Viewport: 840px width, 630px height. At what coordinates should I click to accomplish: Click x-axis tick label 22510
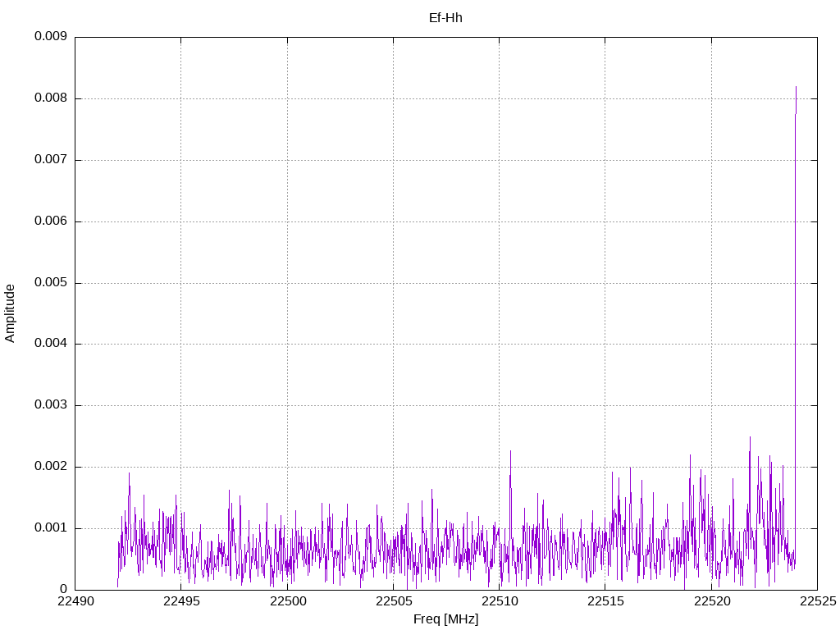500,601
